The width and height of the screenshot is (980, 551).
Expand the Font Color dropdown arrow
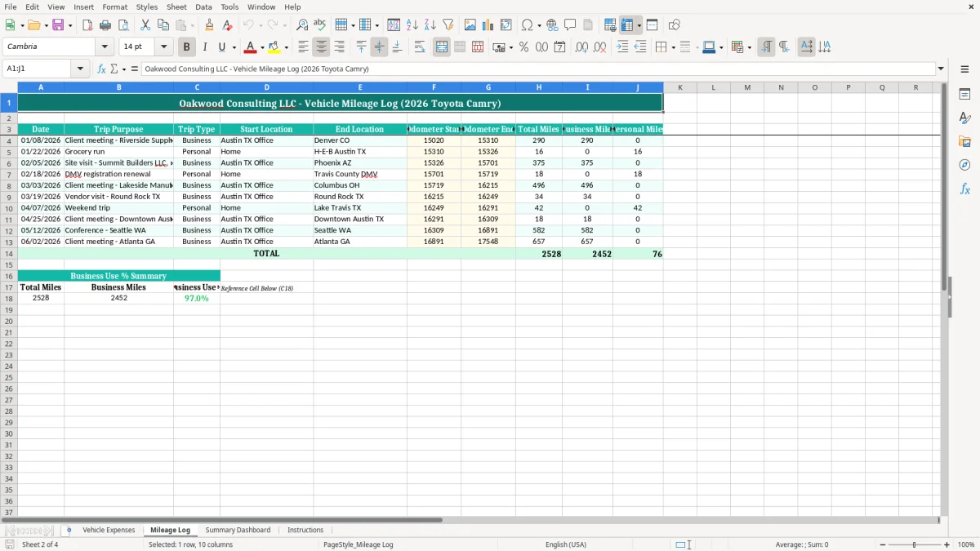click(262, 47)
